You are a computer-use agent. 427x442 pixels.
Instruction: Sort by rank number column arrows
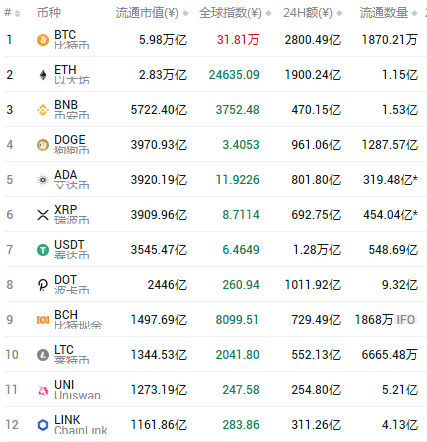click(x=18, y=13)
